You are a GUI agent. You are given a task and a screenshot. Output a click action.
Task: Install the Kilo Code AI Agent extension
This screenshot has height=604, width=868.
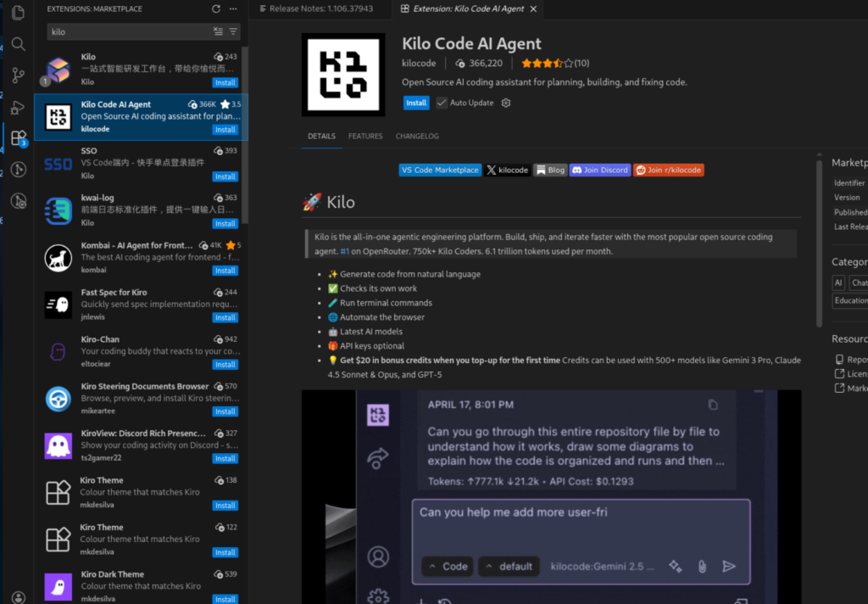click(416, 103)
